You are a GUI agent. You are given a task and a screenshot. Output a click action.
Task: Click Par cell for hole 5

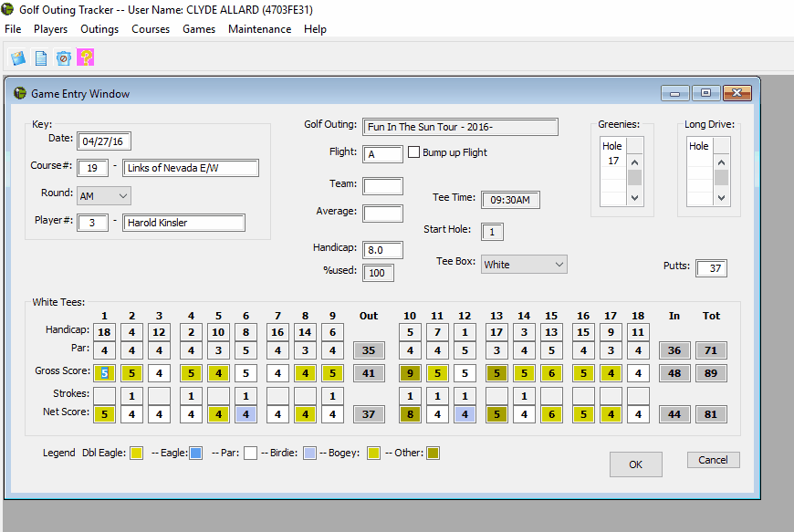218,350
